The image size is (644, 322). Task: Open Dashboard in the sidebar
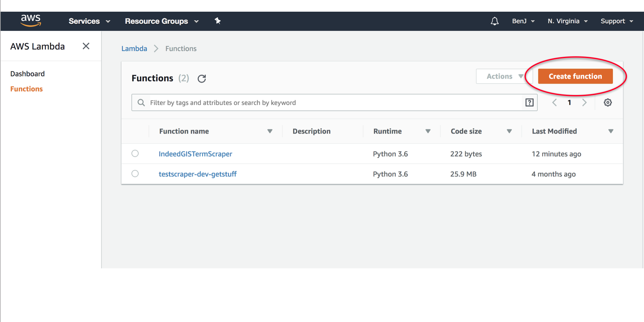(27, 74)
